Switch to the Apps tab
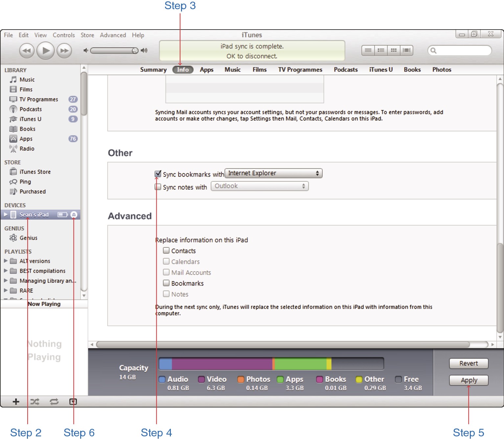The image size is (504, 439). 207,70
